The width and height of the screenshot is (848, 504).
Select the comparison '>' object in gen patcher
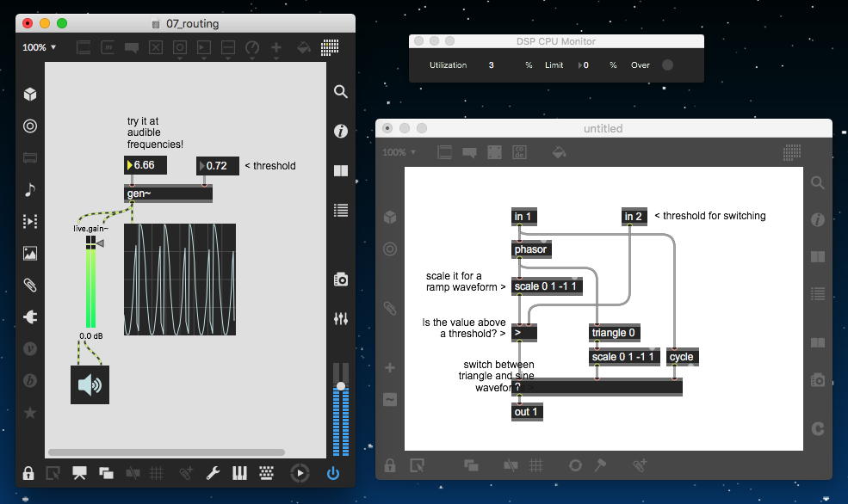(x=524, y=333)
